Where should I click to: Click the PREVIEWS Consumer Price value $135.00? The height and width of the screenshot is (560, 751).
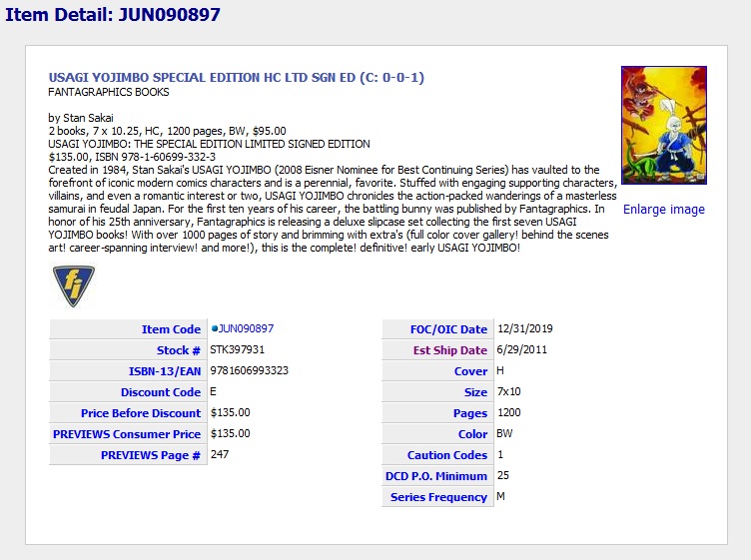230,433
